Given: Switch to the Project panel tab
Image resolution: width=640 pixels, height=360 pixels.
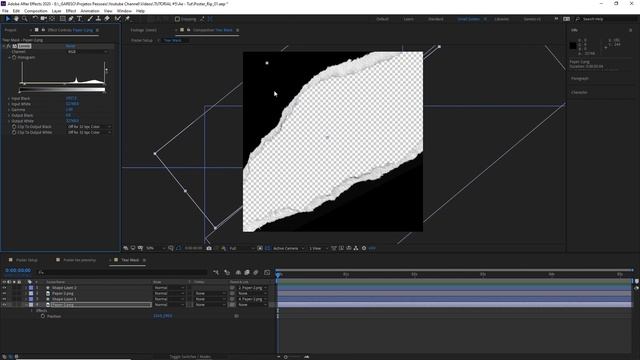Looking at the screenshot, I should 11,30.
